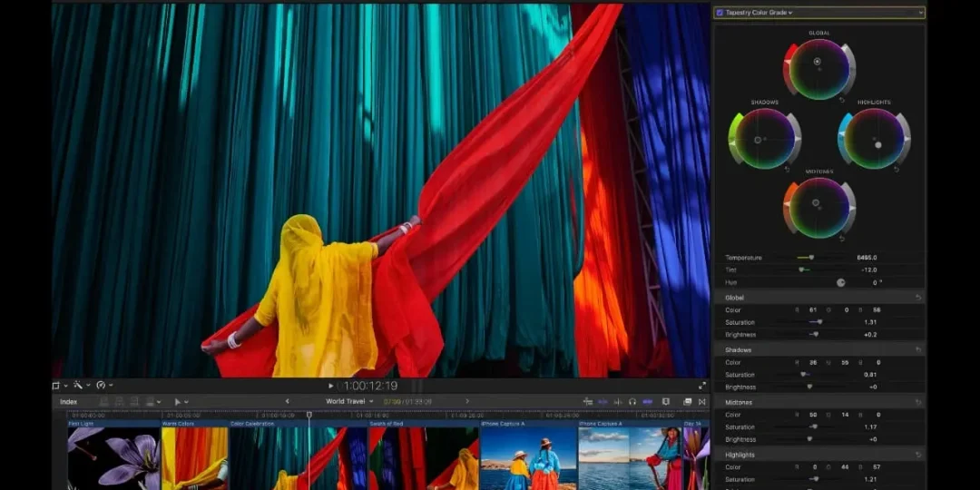The image size is (980, 490).
Task: Toggle audio skimming
Action: pyautogui.click(x=618, y=401)
